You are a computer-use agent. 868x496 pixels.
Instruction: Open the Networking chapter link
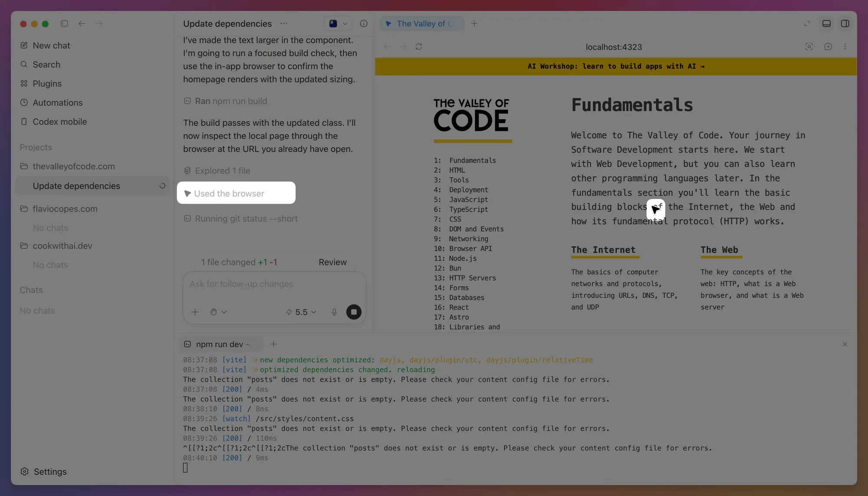[468, 239]
